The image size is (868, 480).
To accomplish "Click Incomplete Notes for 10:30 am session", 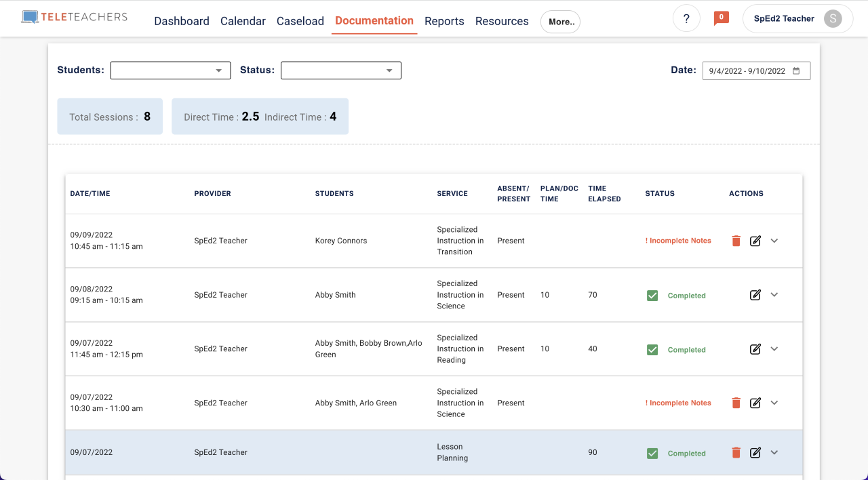I will 678,403.
